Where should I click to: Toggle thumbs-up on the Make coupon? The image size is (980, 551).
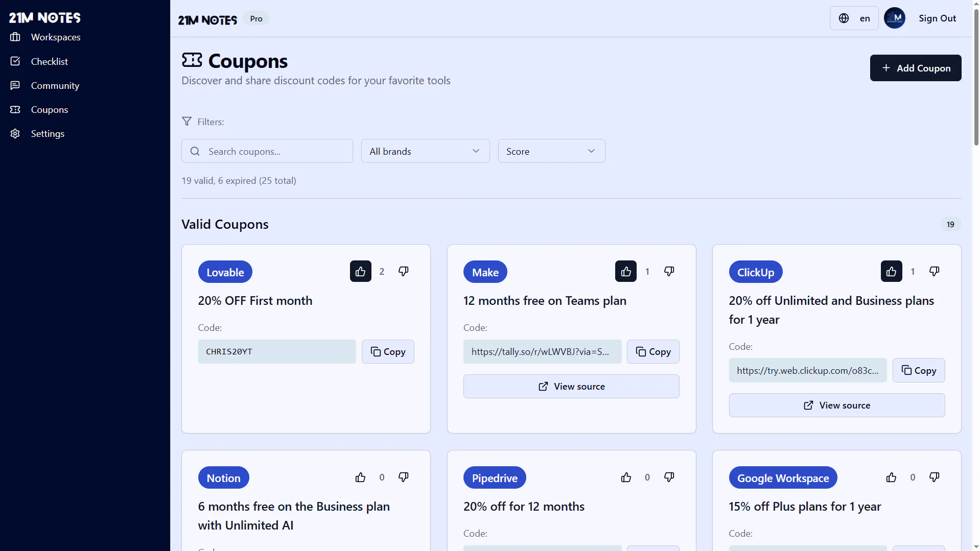(626, 271)
